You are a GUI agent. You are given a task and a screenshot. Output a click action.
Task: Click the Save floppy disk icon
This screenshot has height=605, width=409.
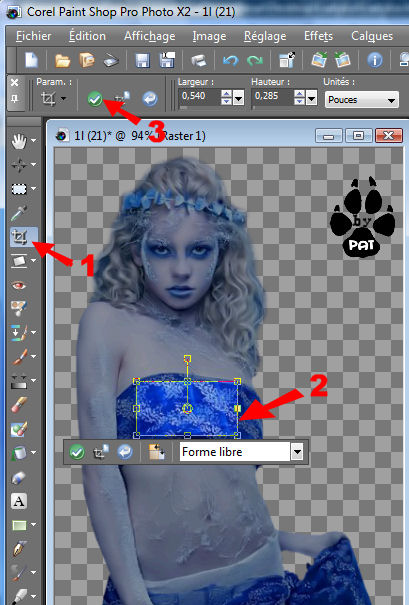[142, 61]
